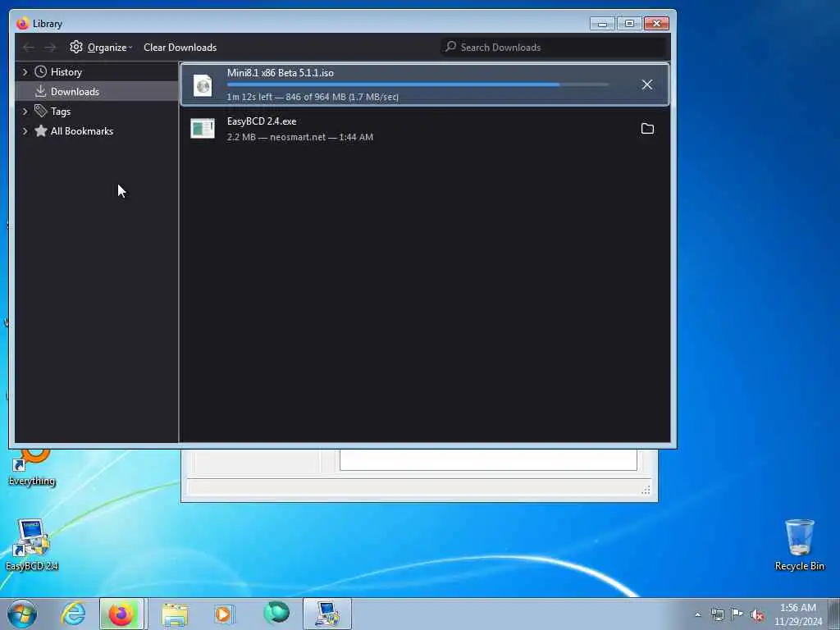Expand the Tags tree node
The image size is (840, 630).
point(25,112)
